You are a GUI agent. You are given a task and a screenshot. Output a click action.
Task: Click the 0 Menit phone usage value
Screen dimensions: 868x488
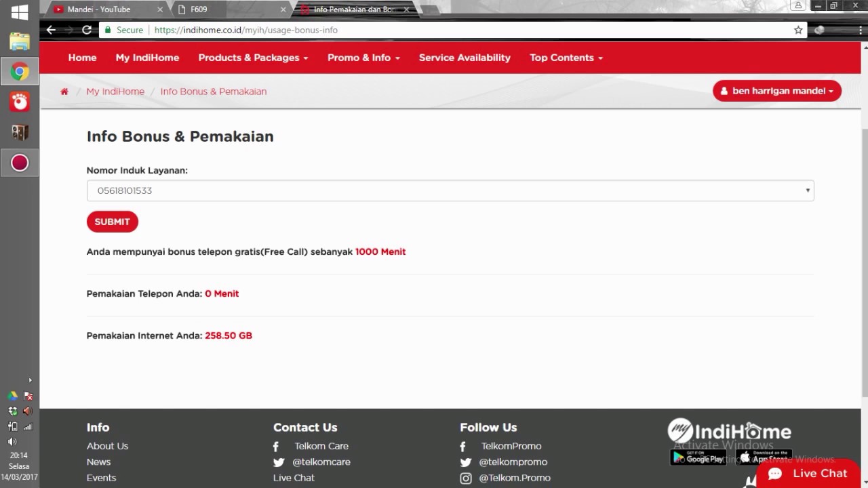tap(222, 293)
